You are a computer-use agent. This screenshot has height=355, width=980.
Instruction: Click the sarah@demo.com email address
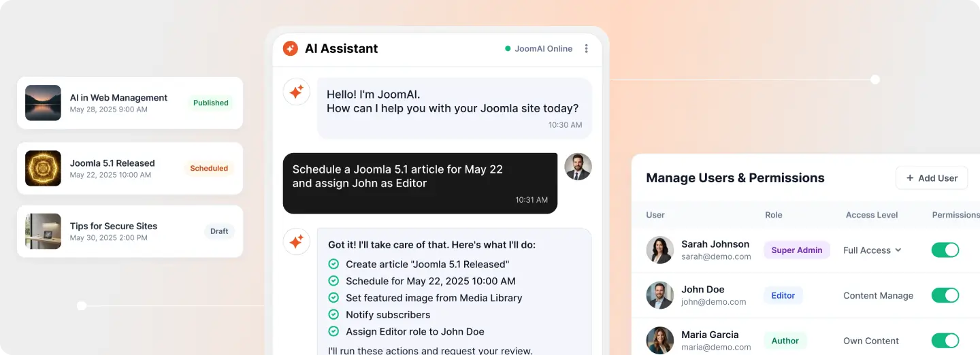tap(716, 256)
